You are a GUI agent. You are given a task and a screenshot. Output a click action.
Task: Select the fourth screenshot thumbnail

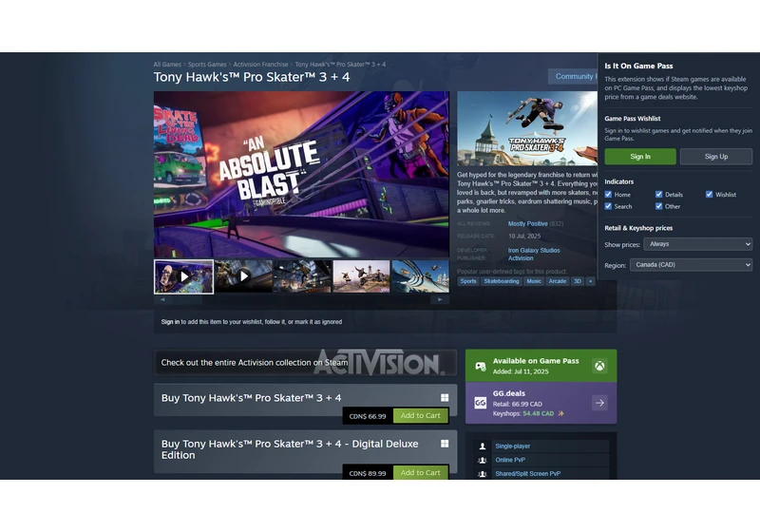point(361,276)
